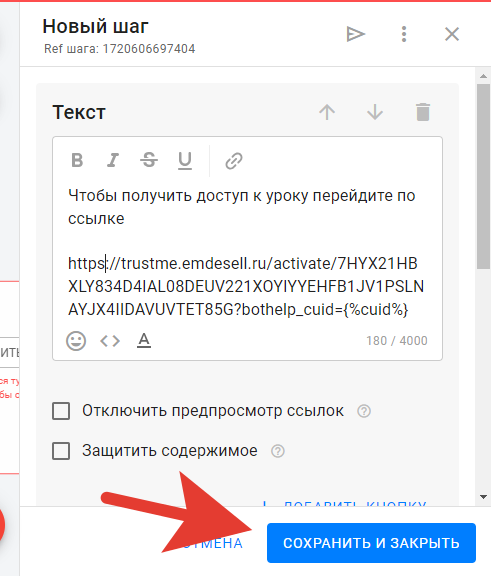Click the scrollbar down arrow
Viewport: 491px width, 576px height.
point(483,497)
